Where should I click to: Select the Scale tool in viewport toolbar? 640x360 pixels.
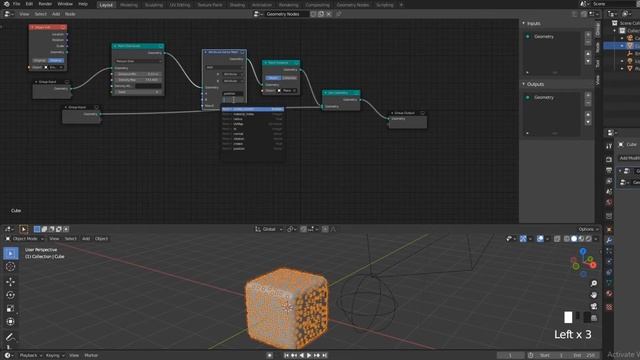[x=11, y=309]
